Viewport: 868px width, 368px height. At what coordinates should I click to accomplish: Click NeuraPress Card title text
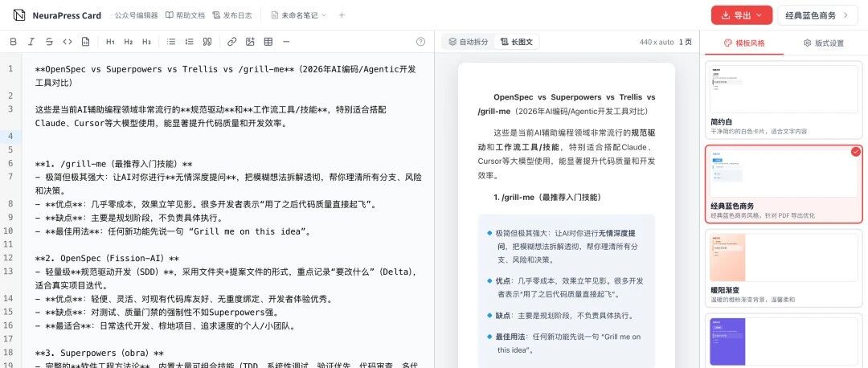coord(67,15)
